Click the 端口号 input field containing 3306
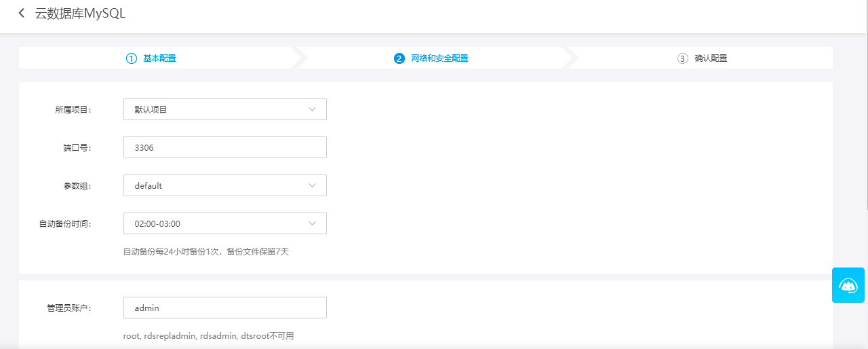The width and height of the screenshot is (868, 349). point(225,147)
